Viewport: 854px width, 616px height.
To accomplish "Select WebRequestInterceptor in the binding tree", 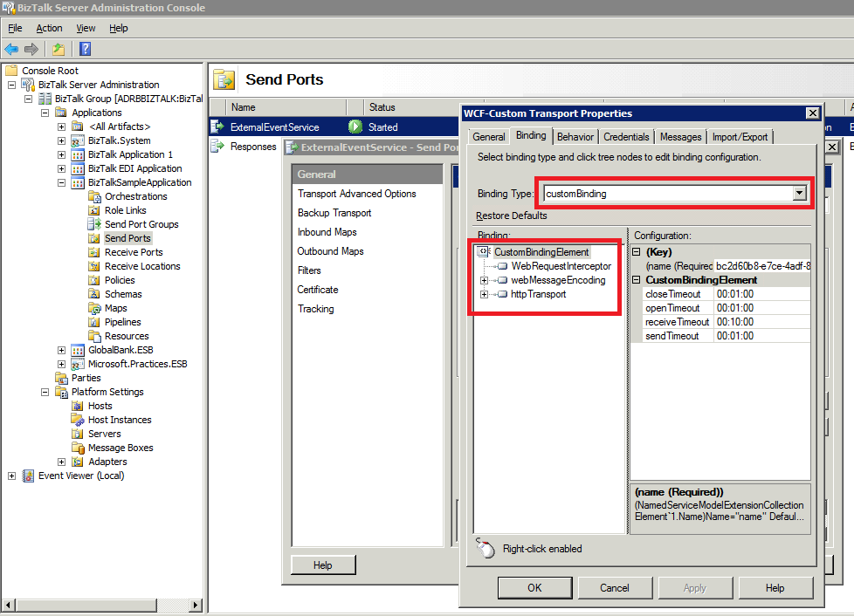I will pos(561,266).
